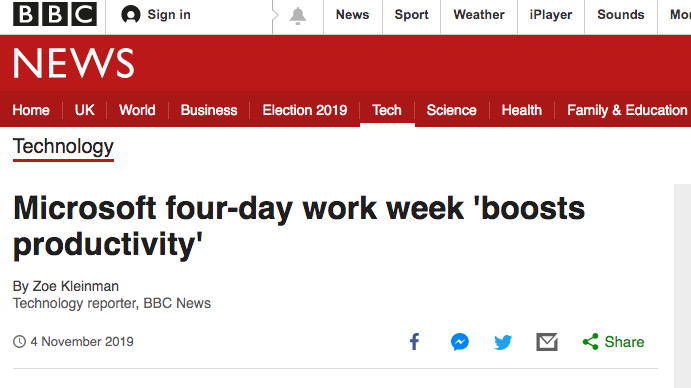
Task: Open the Family & Education tab
Action: (627, 110)
